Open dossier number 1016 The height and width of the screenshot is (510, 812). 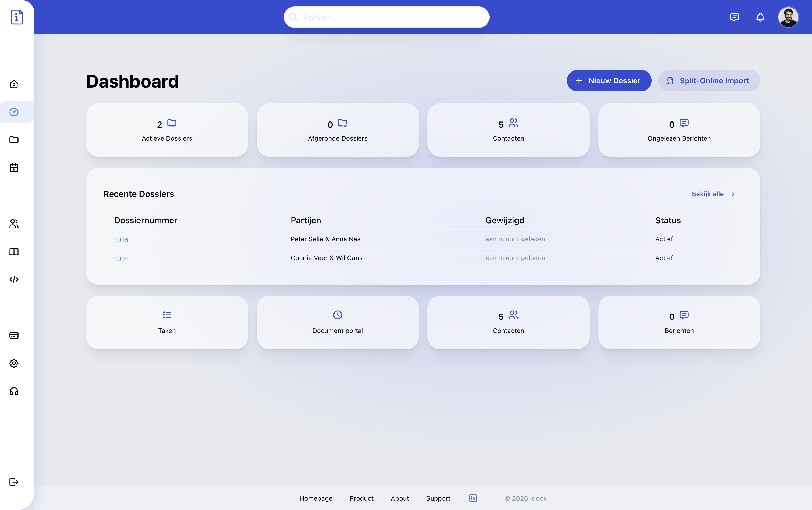click(121, 240)
